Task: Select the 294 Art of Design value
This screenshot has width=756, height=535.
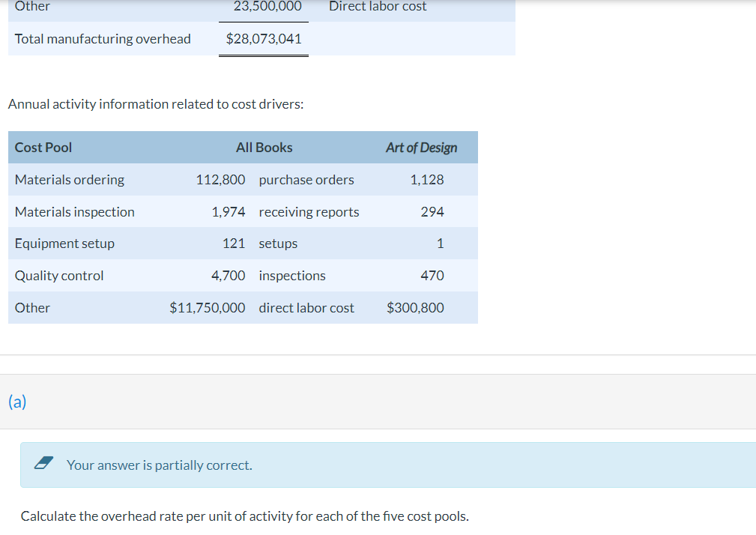Action: (432, 212)
